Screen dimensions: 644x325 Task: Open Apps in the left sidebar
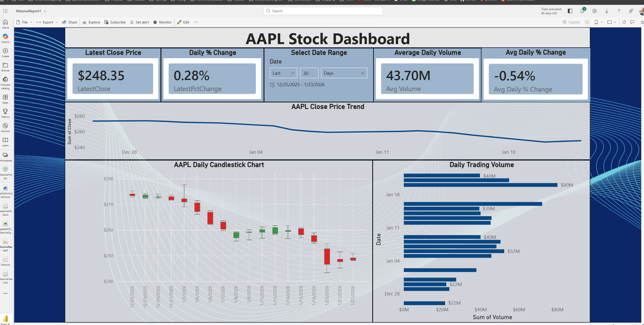tap(5, 99)
